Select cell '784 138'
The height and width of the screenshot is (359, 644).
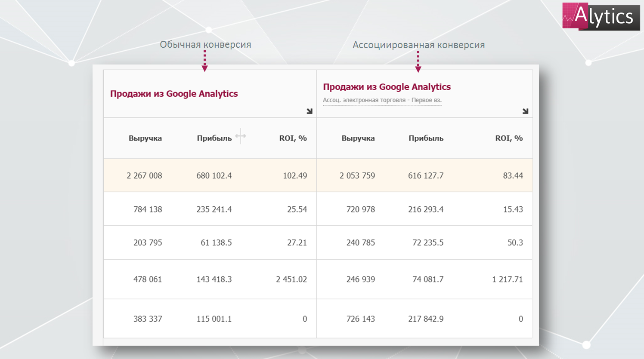tap(148, 209)
